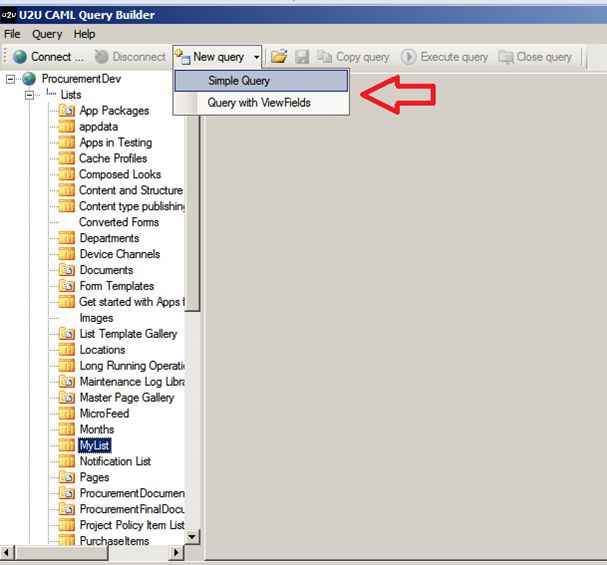
Task: Click the Pages library icon
Action: coord(67,477)
